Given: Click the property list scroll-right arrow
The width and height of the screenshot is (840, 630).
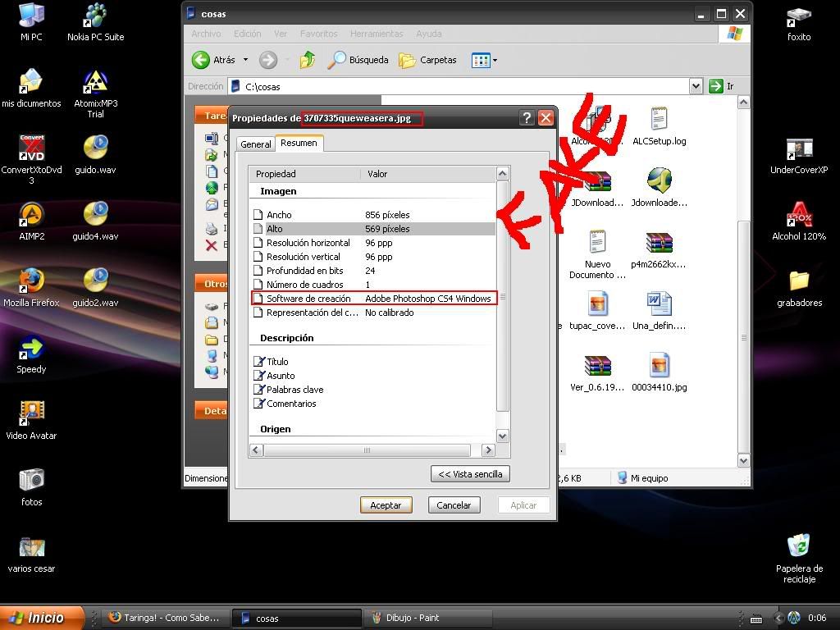Looking at the screenshot, I should coord(487,450).
